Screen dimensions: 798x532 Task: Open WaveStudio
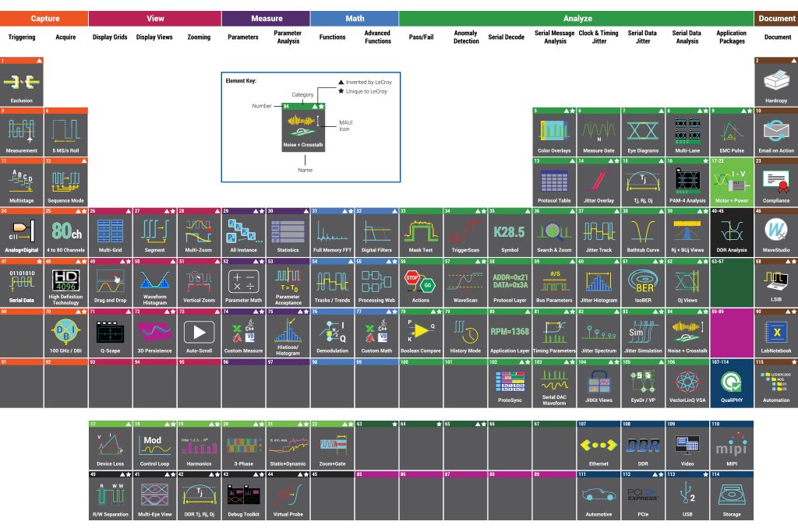tap(775, 233)
